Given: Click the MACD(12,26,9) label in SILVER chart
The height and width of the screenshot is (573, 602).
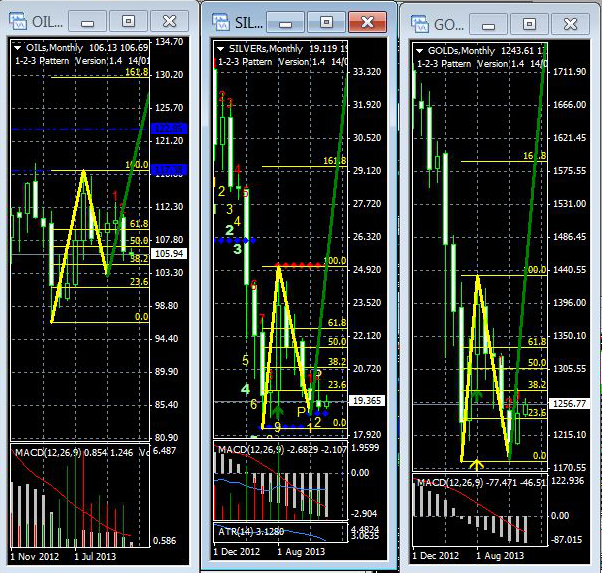Looking at the screenshot, I should point(251,449).
